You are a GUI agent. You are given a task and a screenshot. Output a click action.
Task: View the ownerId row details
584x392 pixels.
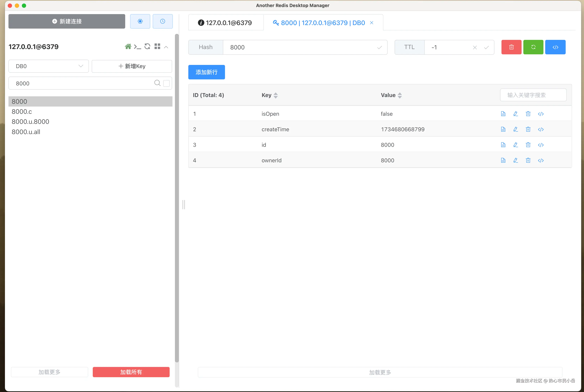pyautogui.click(x=503, y=161)
